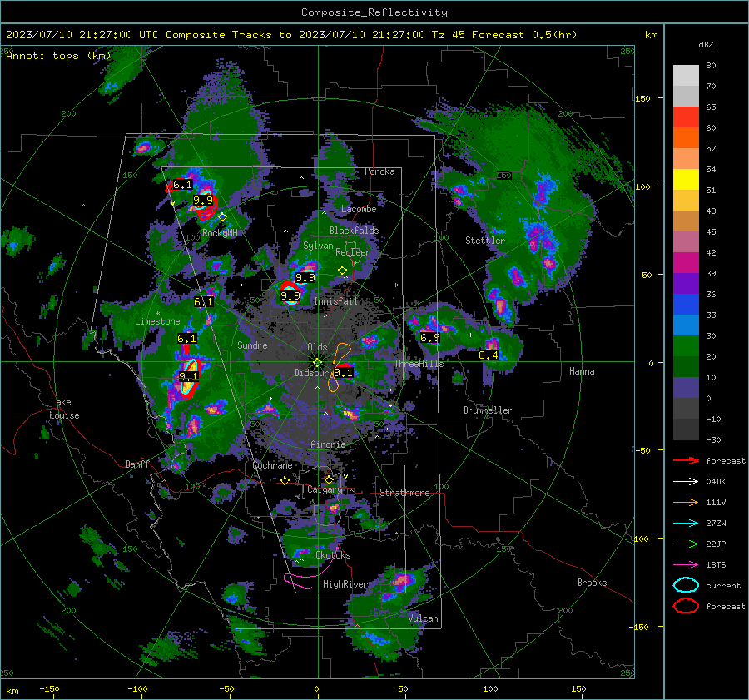
Task: Click the orange 111V track loop near Olds
Action: click(343, 352)
